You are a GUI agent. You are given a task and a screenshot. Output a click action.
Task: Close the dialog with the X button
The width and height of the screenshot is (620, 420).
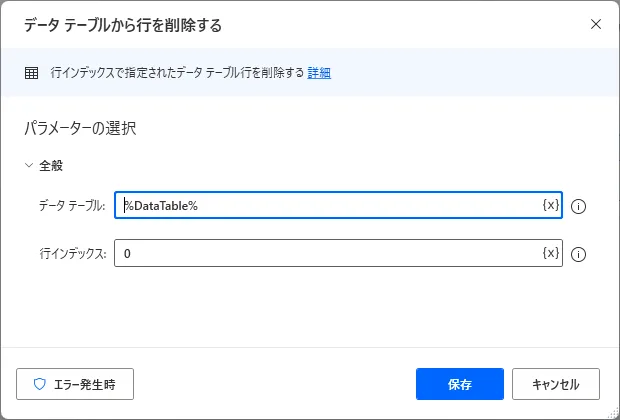click(596, 23)
